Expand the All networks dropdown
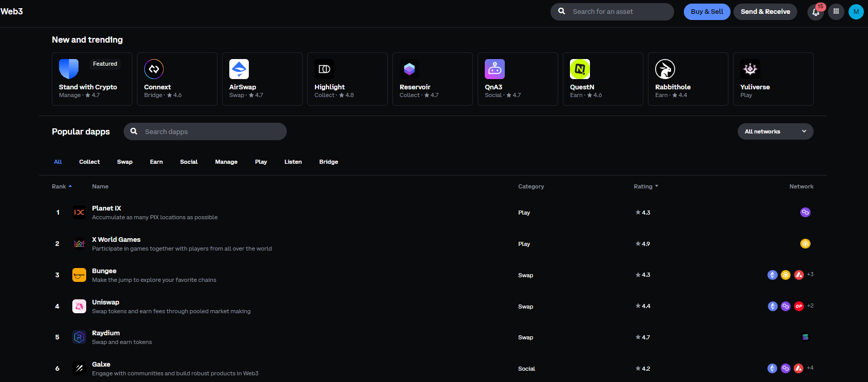 775,131
